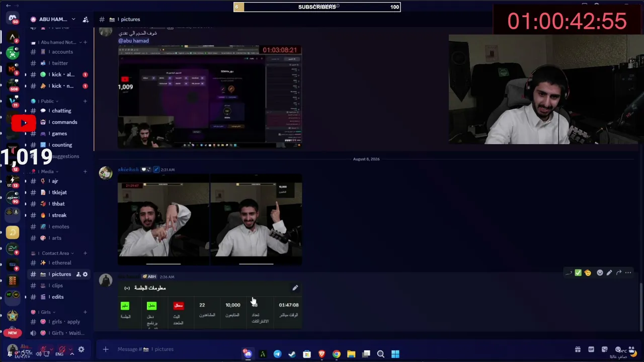Open the streak channel
Viewport: 644px width, 362px height.
click(x=59, y=215)
